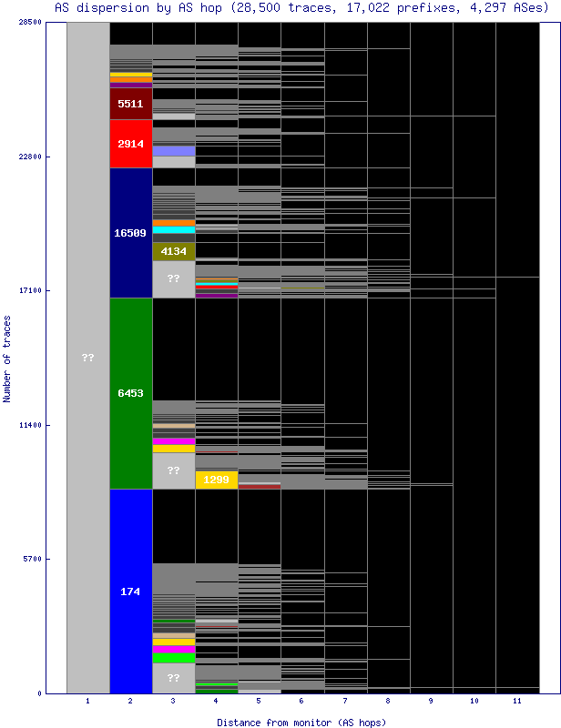Click the gray ?? block beside the 1299 block

[x=173, y=471]
